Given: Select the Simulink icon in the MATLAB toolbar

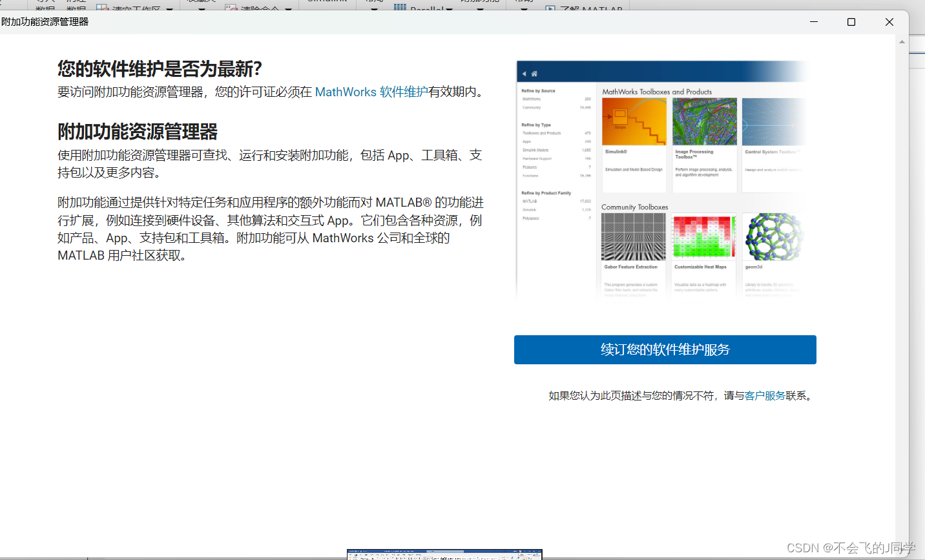Looking at the screenshot, I should pyautogui.click(x=326, y=3).
